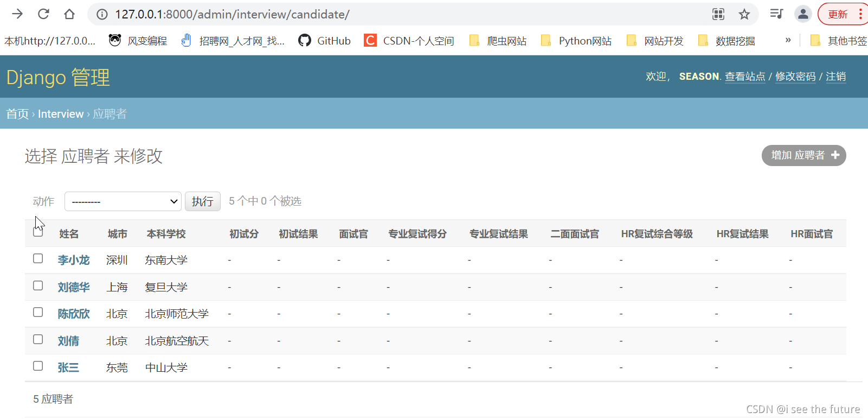Image resolution: width=868 pixels, height=419 pixels.
Task: Check the box for 张三
Action: [38, 366]
